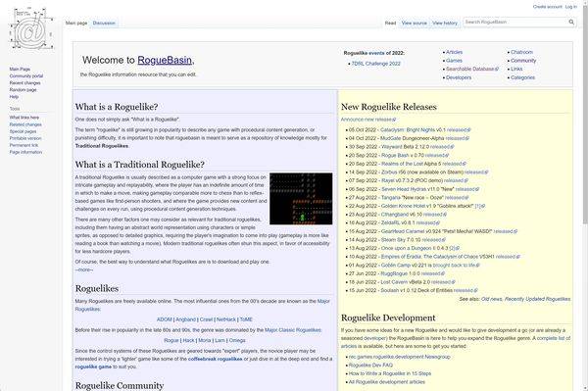Open the Larn link
588x391 pixels.
(220, 341)
